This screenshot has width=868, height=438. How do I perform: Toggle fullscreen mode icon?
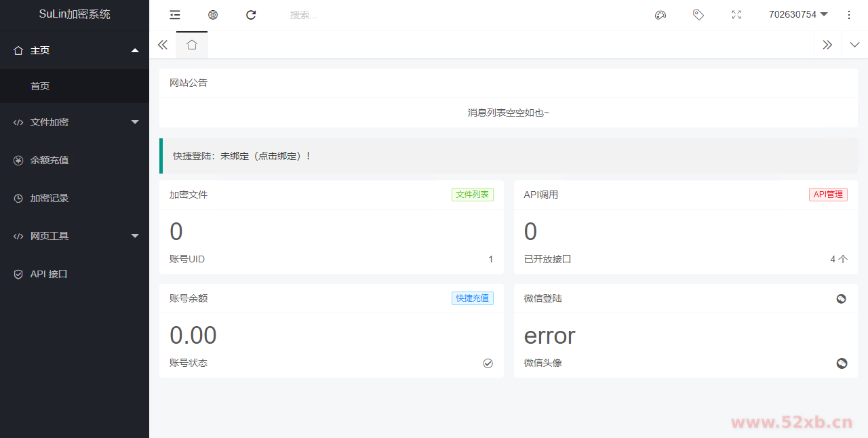coord(736,15)
